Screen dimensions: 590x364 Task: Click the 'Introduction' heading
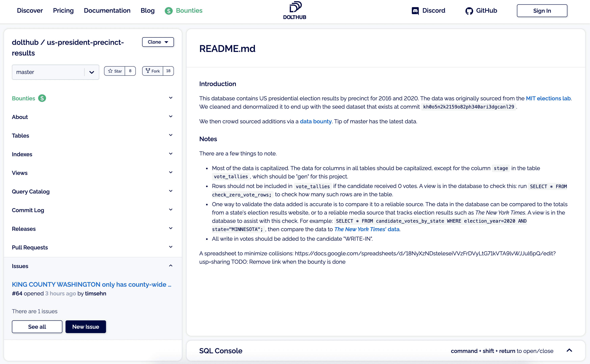pos(218,84)
